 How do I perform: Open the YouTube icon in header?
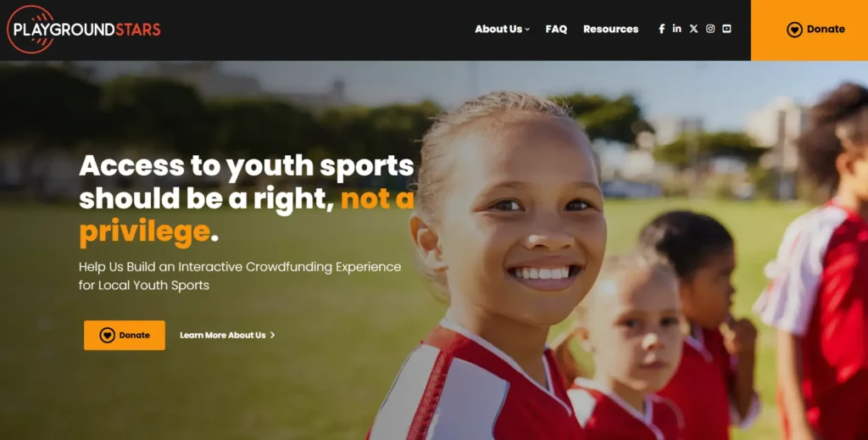[726, 29]
